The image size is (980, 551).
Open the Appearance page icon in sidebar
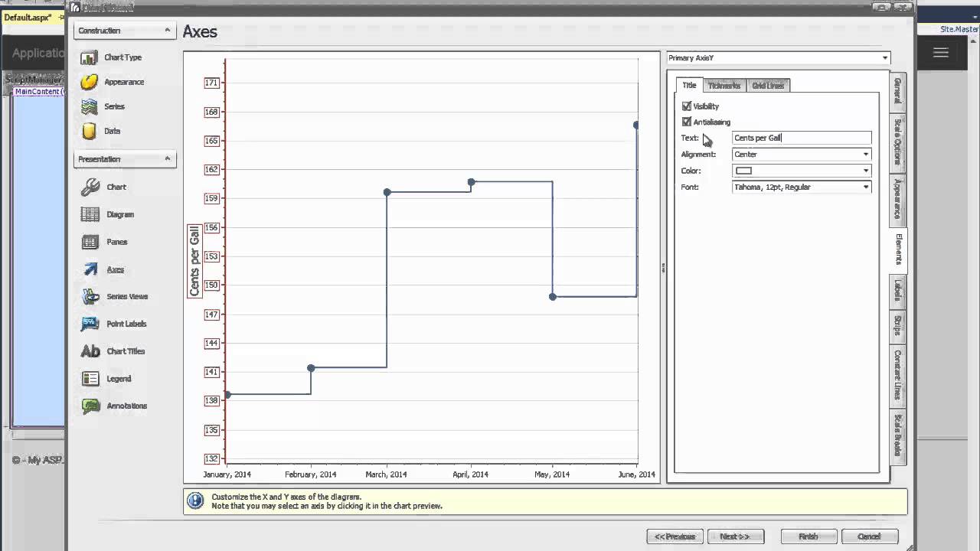coord(90,82)
